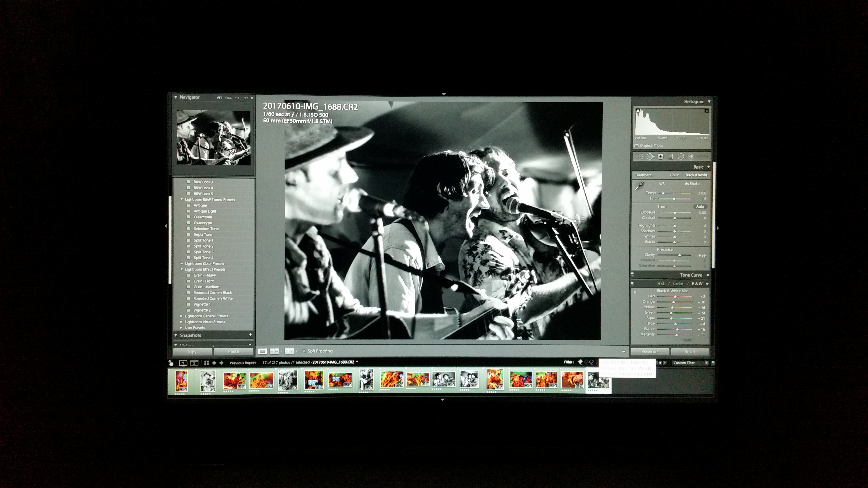Filter by unflagged photos icon
The image size is (868, 488).
(586, 362)
